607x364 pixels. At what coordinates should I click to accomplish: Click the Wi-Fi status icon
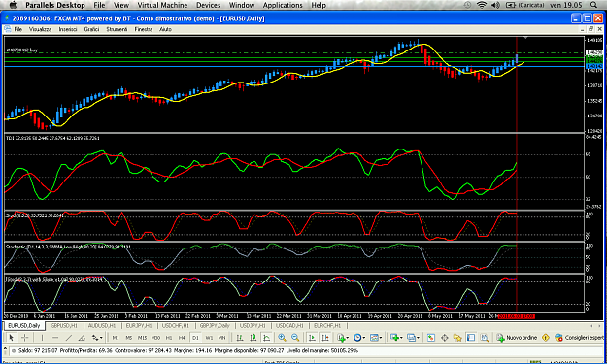482,5
